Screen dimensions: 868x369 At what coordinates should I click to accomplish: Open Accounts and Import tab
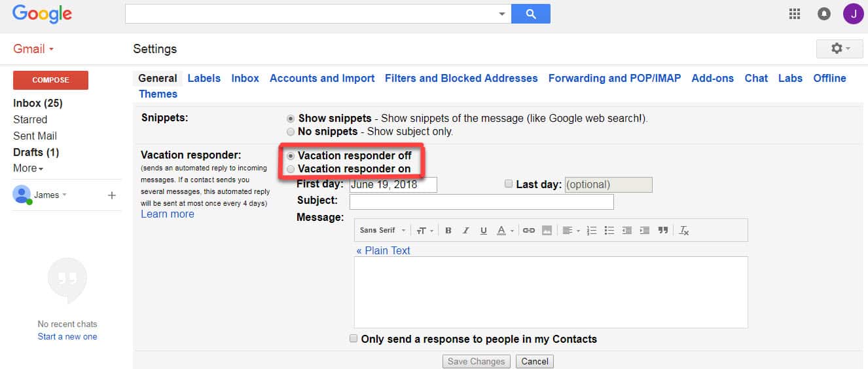pyautogui.click(x=322, y=78)
